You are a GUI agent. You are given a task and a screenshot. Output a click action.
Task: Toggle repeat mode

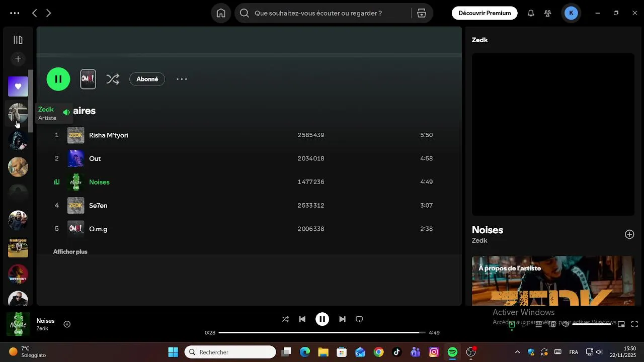[x=359, y=319]
